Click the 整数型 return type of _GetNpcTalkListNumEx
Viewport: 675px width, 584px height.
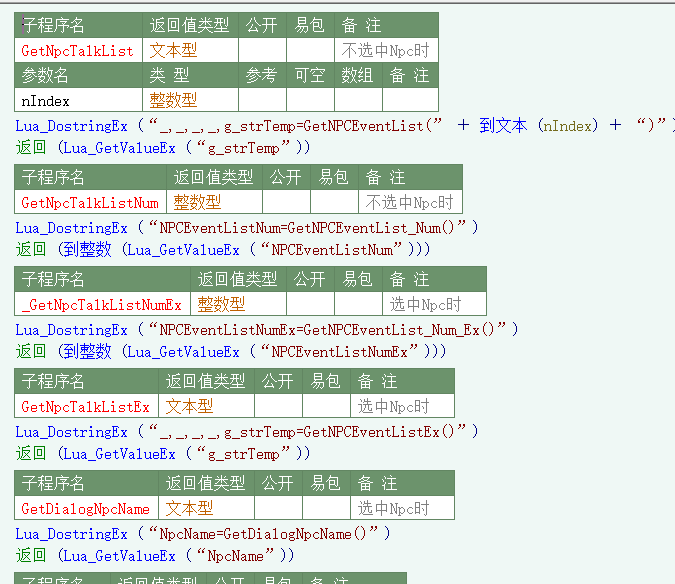[x=221, y=304]
